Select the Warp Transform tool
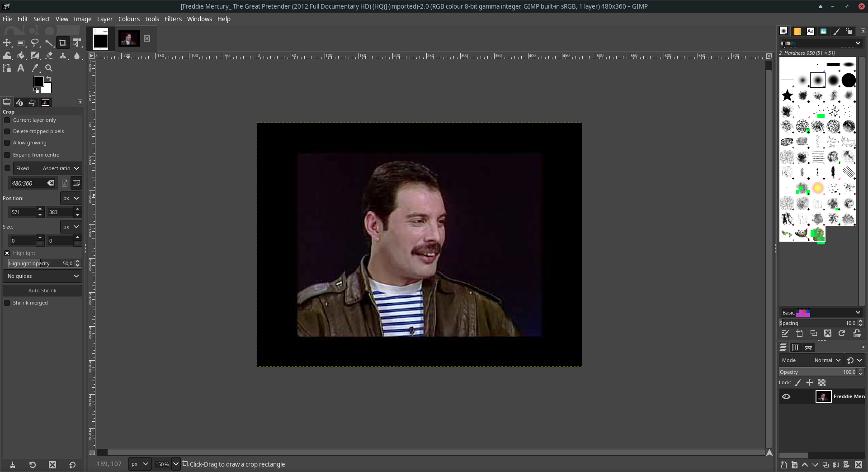868x472 pixels. (x=7, y=55)
